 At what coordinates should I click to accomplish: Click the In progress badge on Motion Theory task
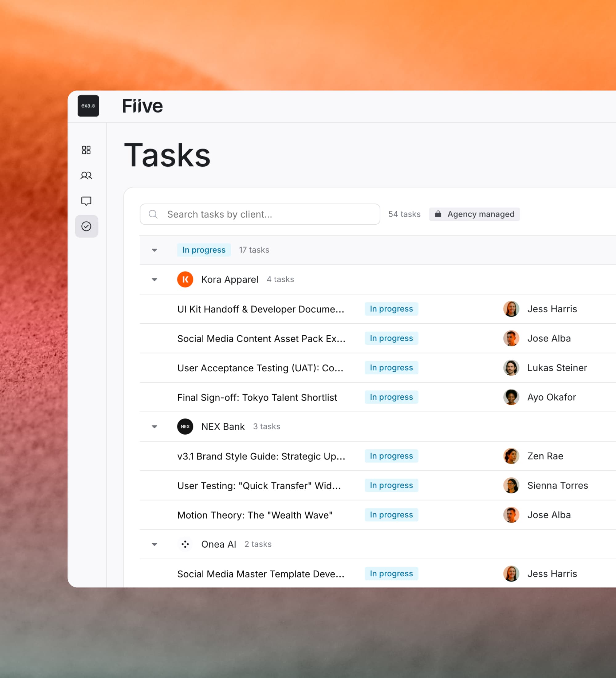coord(391,515)
